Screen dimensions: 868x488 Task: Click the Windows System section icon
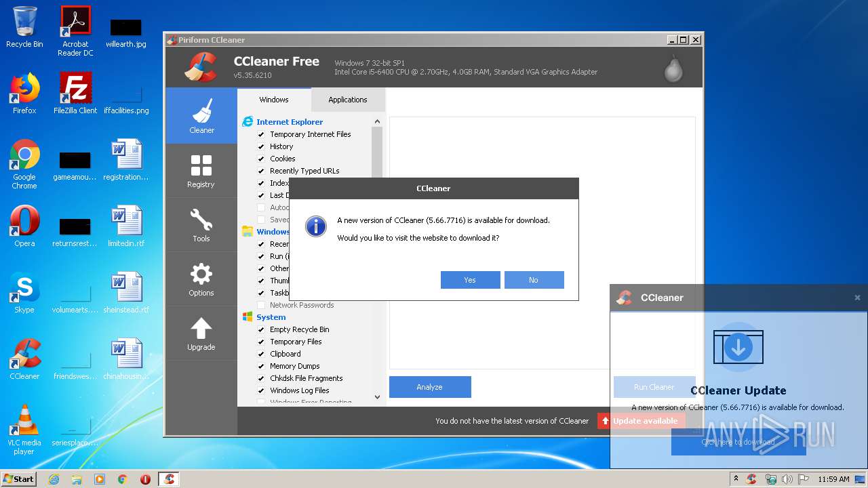(248, 317)
